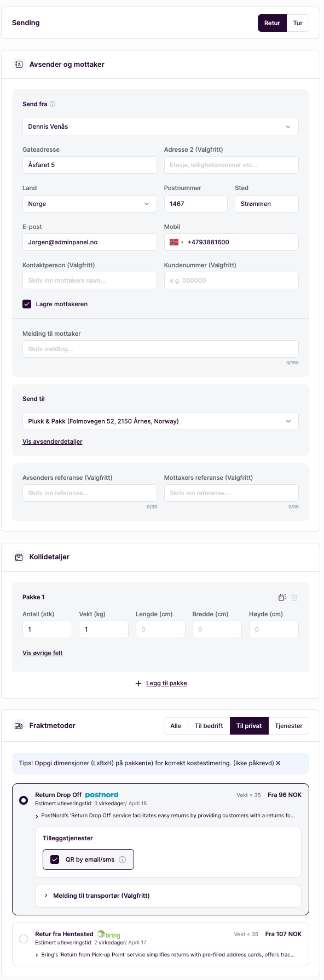Image resolution: width=324 pixels, height=980 pixels.
Task: Toggle the QR by email/sms checkbox
Action: 55,859
